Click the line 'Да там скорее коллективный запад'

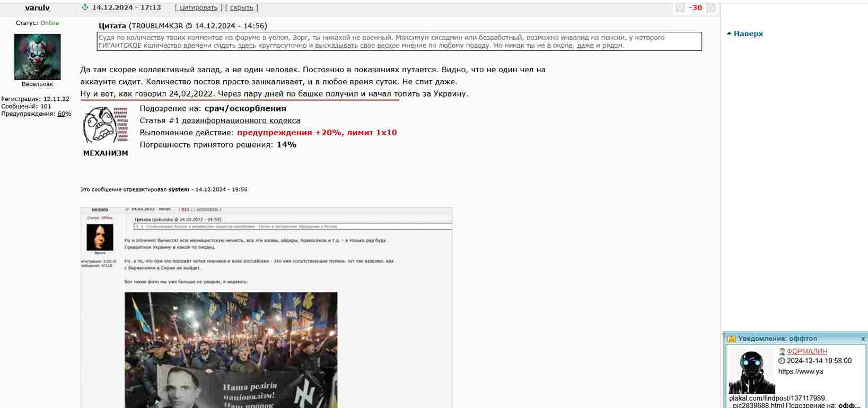tap(313, 70)
